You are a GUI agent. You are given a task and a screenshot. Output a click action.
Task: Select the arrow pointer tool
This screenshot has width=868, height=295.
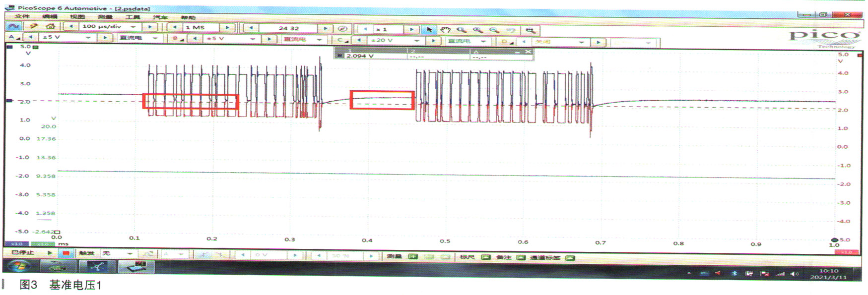(x=430, y=30)
